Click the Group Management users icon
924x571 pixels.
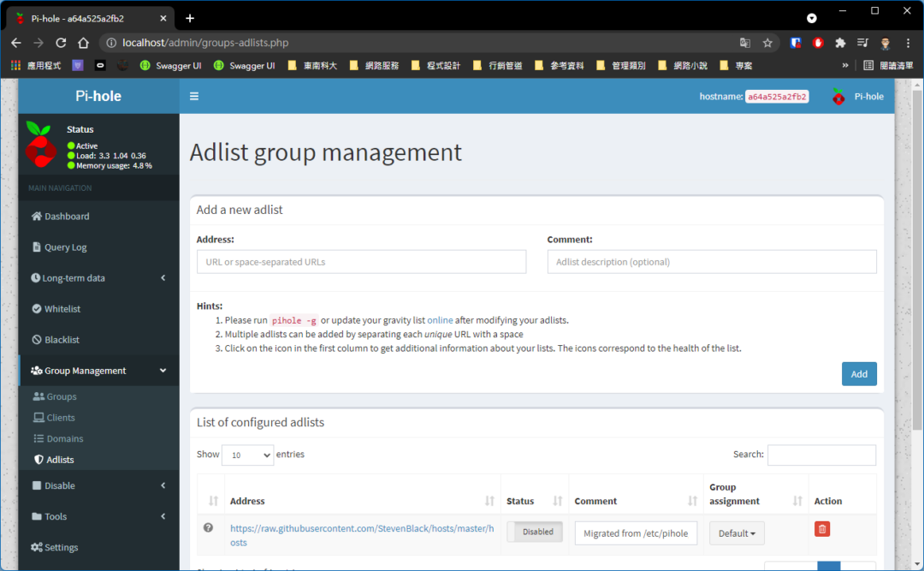[x=37, y=371]
